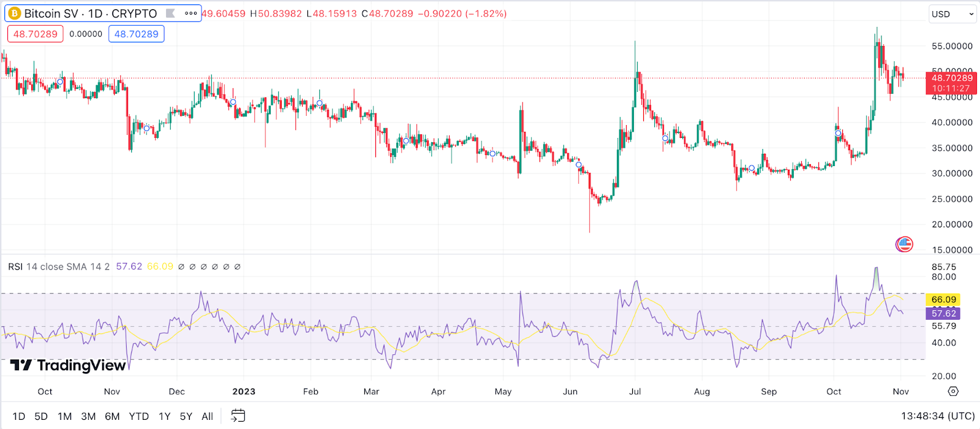This screenshot has width=980, height=429.
Task: Click the grey flag icon beside CRYPTO
Action: click(x=171, y=13)
